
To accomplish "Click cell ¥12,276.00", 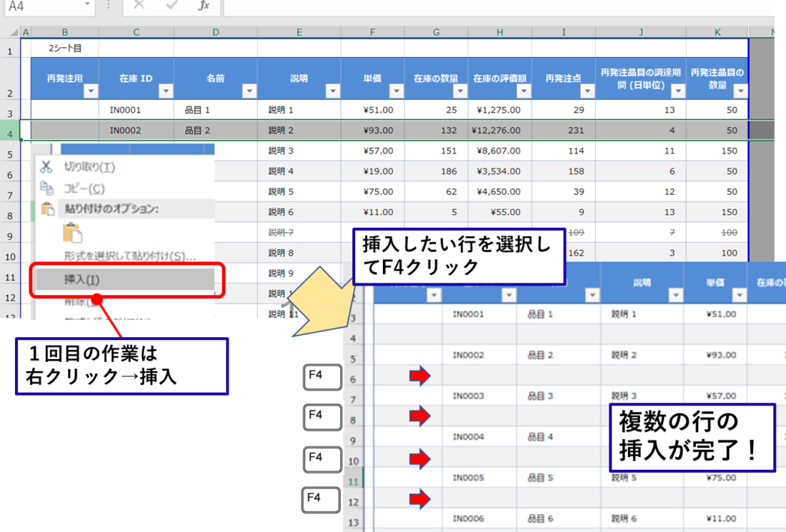I will 499,130.
